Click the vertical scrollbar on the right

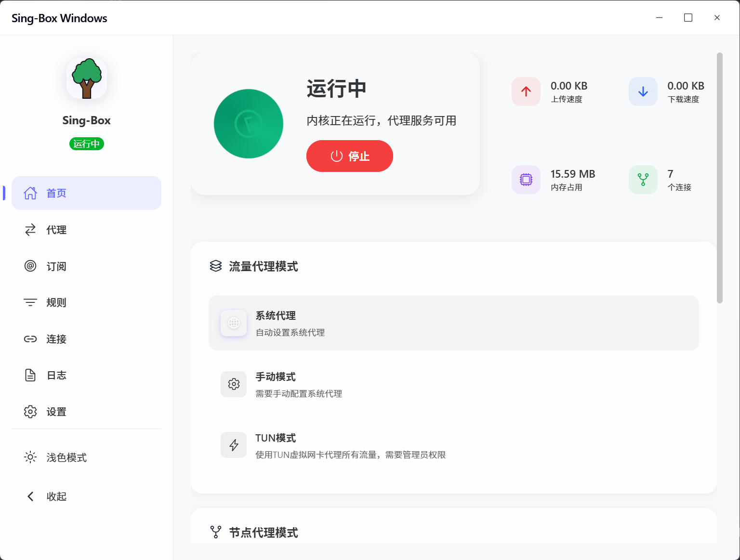pyautogui.click(x=720, y=178)
